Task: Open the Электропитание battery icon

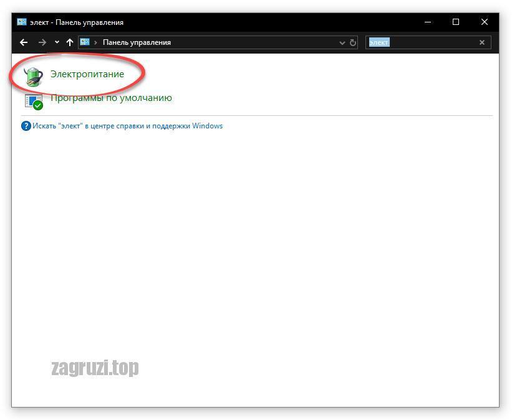Action: pos(34,77)
